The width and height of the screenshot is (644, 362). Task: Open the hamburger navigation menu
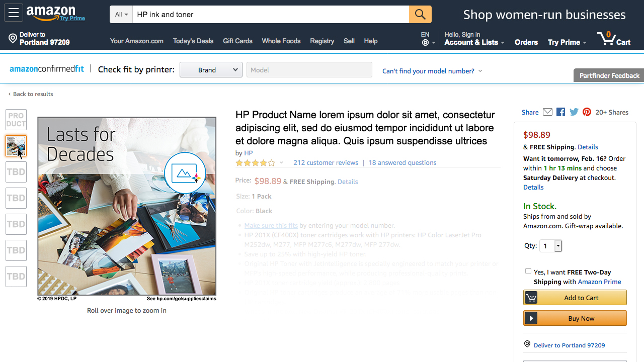click(14, 13)
